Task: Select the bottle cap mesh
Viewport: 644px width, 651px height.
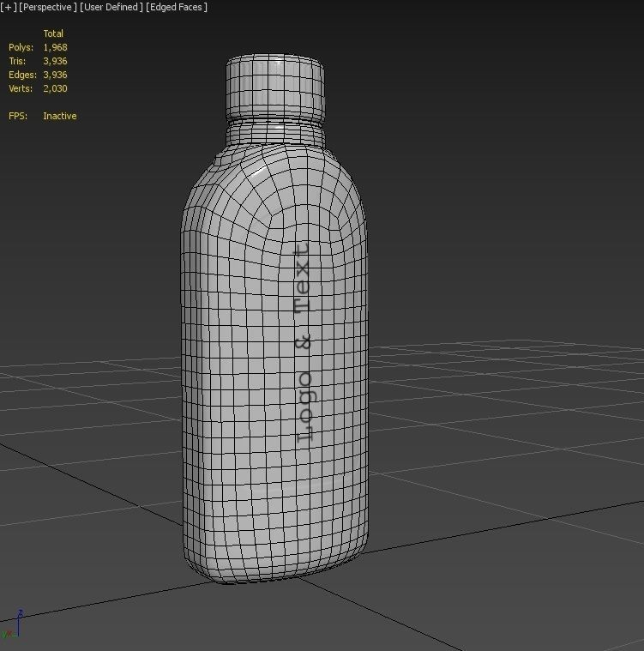Action: pyautogui.click(x=275, y=88)
